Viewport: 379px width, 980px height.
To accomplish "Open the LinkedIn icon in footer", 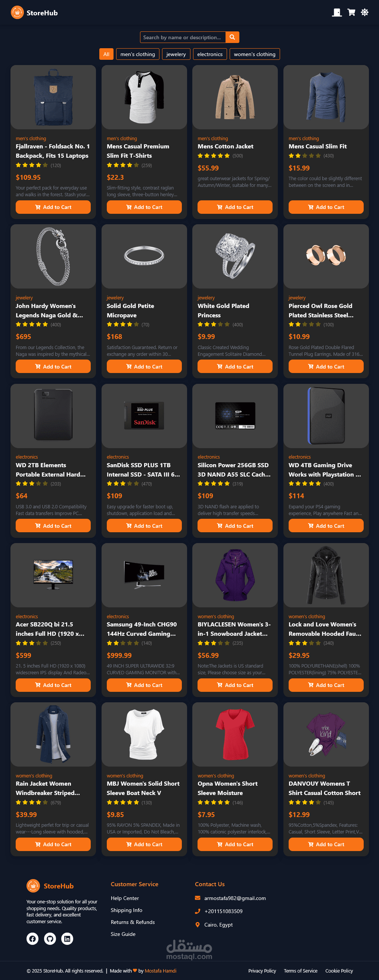I will [x=67, y=939].
